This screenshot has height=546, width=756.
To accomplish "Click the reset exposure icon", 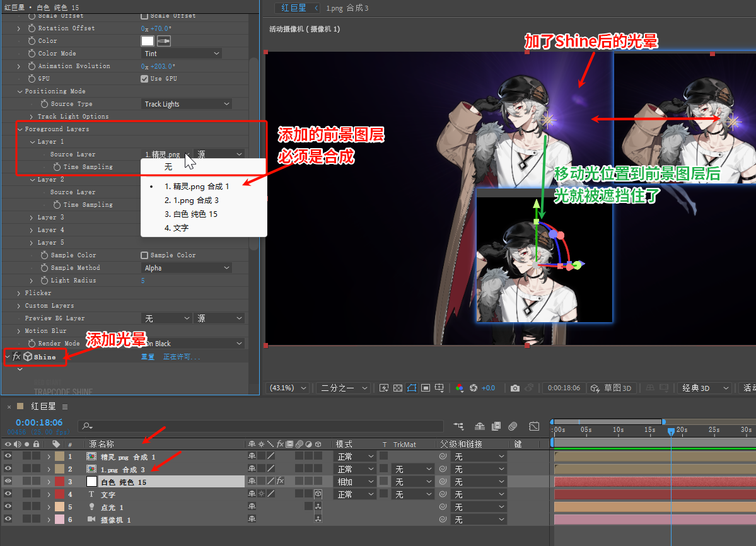I will tap(474, 388).
